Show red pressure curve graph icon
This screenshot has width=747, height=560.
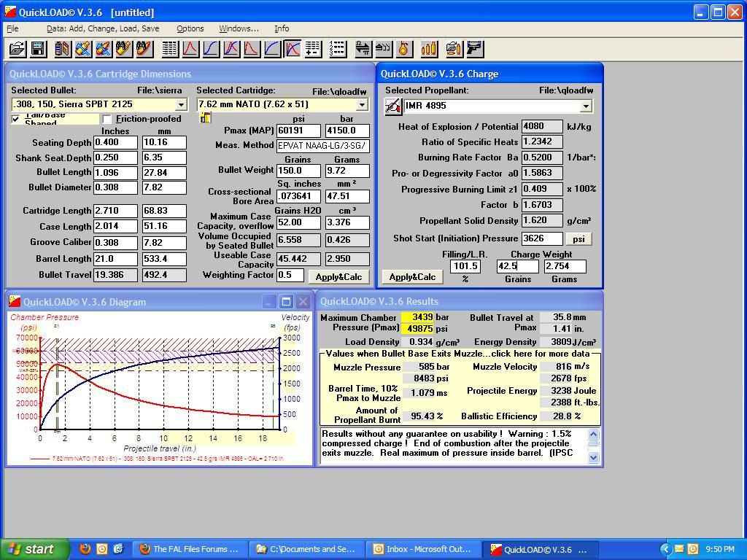coord(190,49)
